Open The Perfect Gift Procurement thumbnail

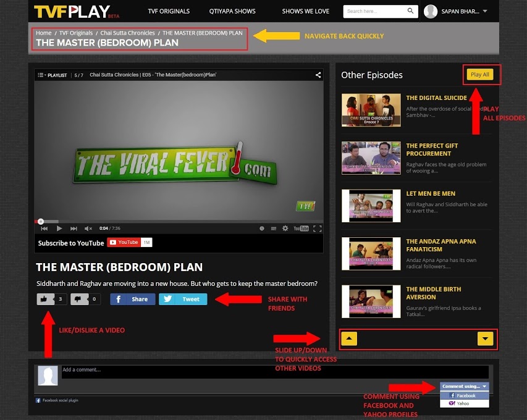point(371,158)
